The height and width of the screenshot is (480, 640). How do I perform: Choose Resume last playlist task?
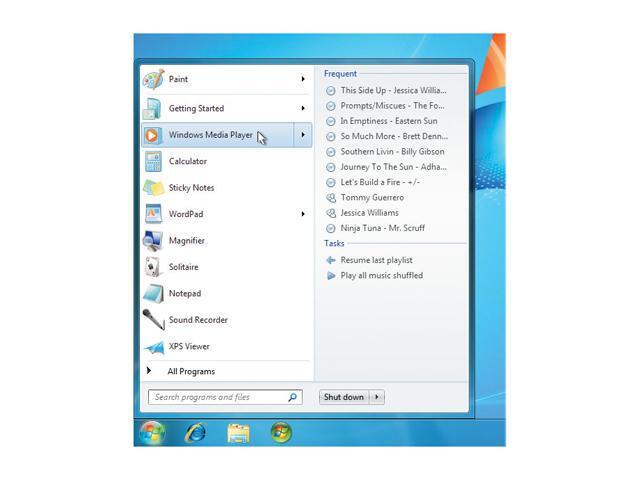click(x=376, y=260)
